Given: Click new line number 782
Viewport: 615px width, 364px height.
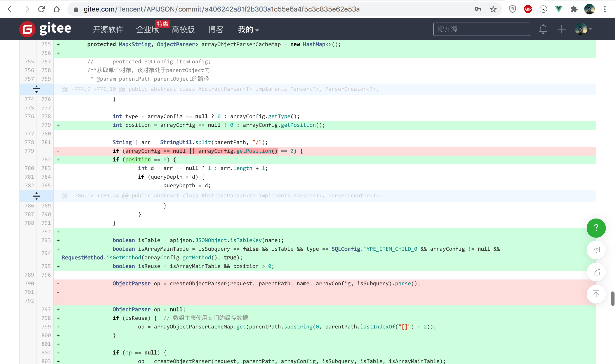Looking at the screenshot, I should [46, 159].
